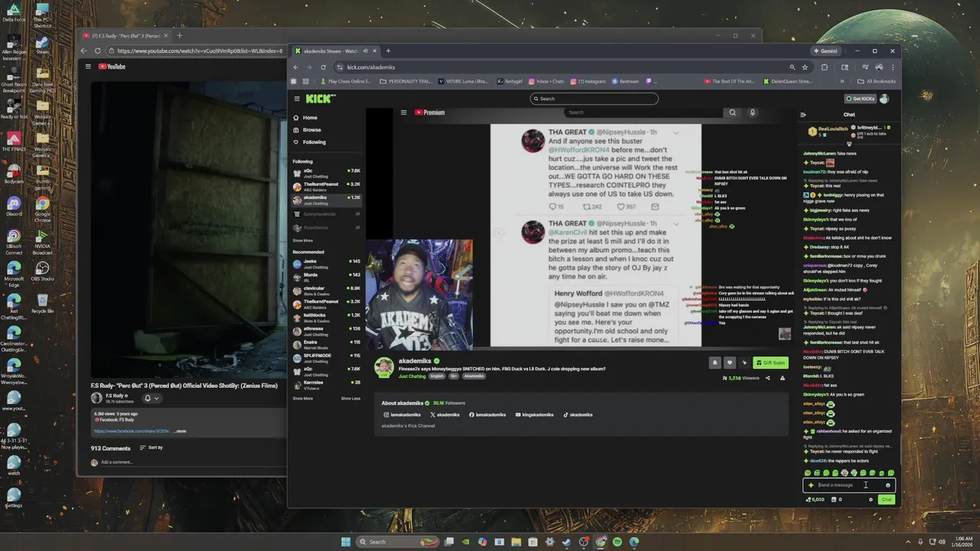Open the Restream bookmark

pos(625,81)
